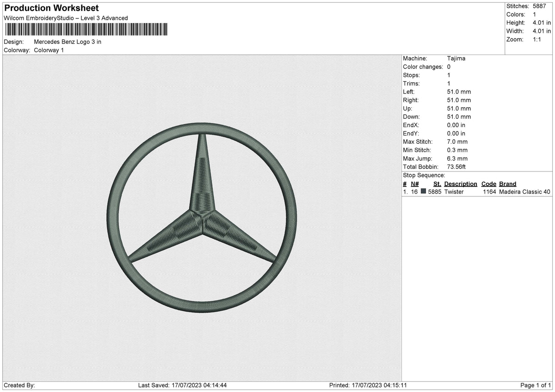Click the Page 1 of 1 indicator

(x=536, y=385)
